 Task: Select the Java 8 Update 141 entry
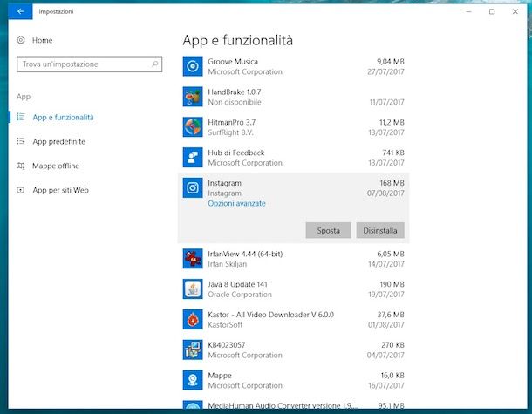coord(294,288)
